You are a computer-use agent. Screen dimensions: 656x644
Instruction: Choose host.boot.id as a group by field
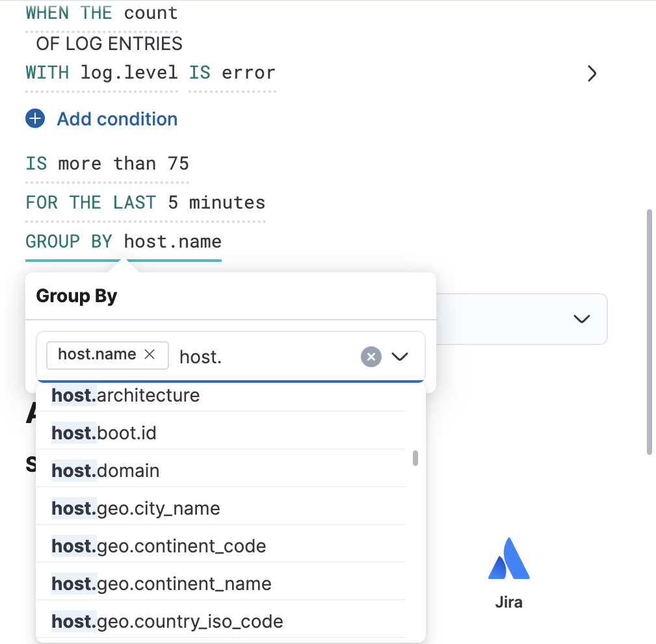tap(104, 432)
